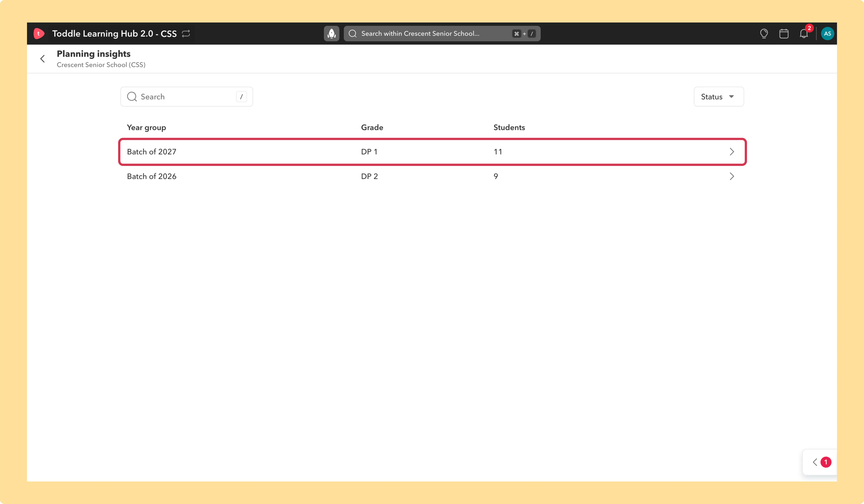Focus the Search year groups field
Viewport: 864px width, 504px height.
(186, 97)
